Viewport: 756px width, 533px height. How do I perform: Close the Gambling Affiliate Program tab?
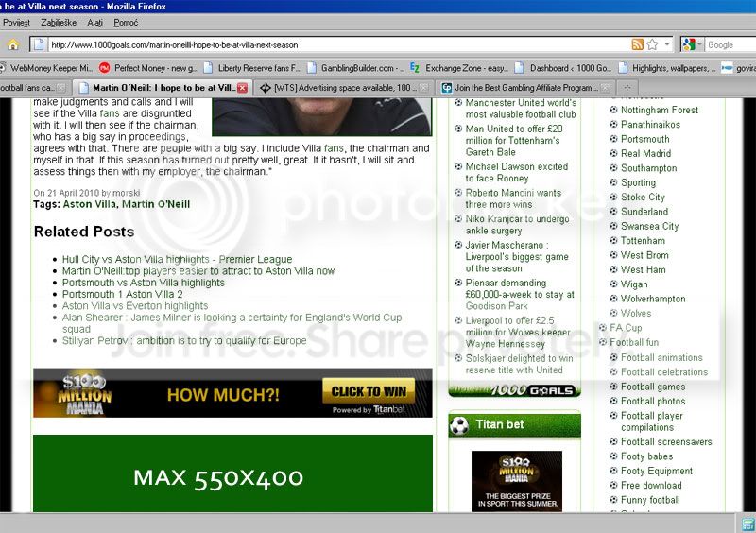(606, 88)
